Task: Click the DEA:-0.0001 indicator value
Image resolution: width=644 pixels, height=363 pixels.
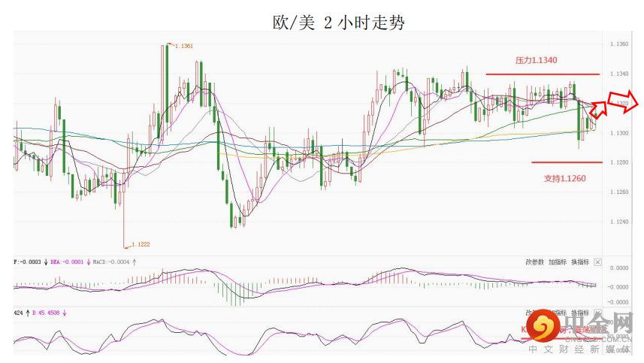Action: pos(67,262)
